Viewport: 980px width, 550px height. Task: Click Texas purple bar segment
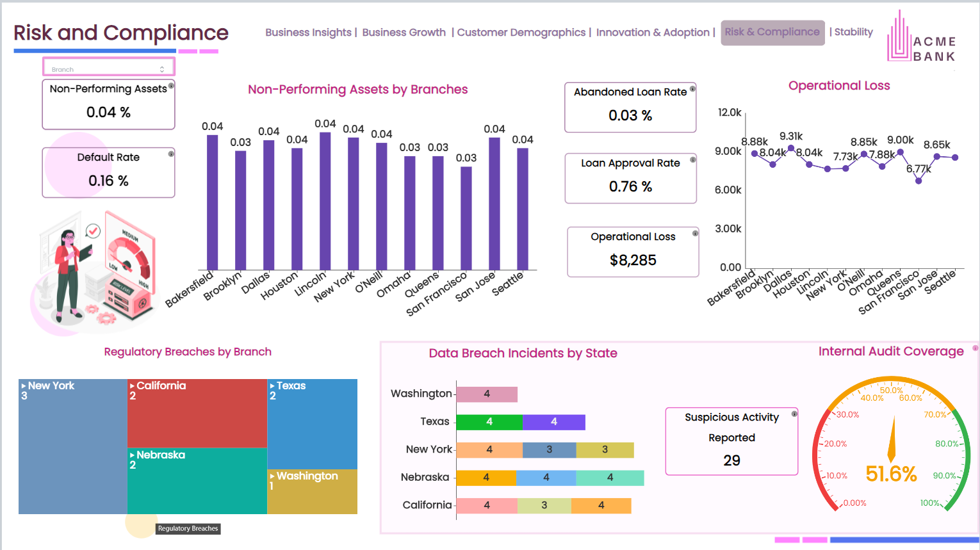[554, 422]
